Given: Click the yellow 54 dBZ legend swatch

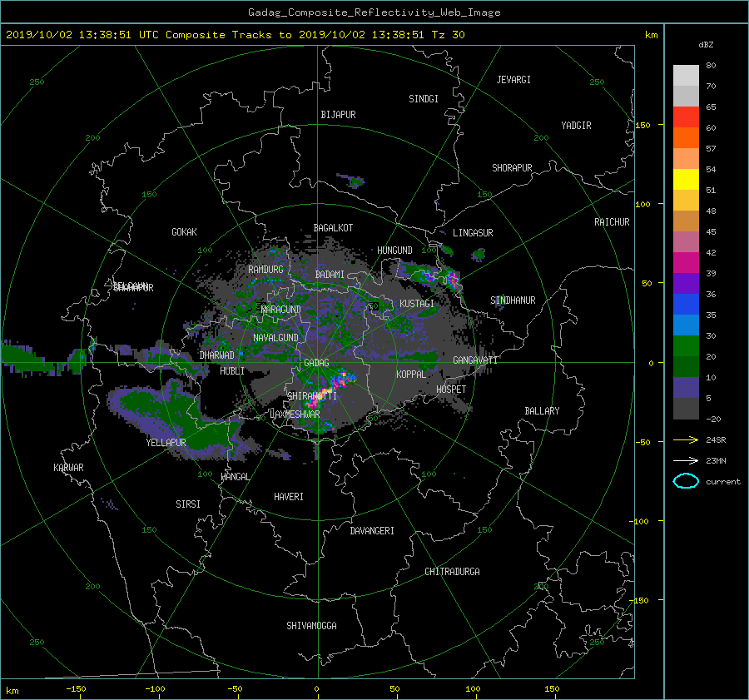Looking at the screenshot, I should pos(686,179).
